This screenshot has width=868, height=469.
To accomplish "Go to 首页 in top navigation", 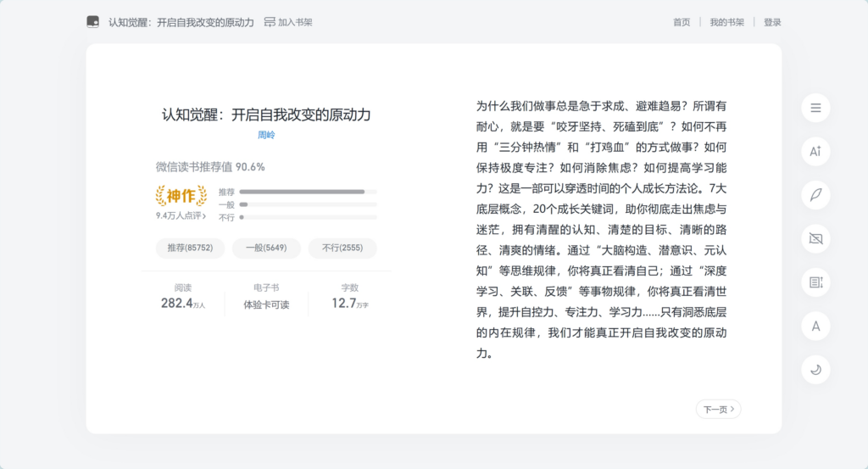I will click(682, 22).
